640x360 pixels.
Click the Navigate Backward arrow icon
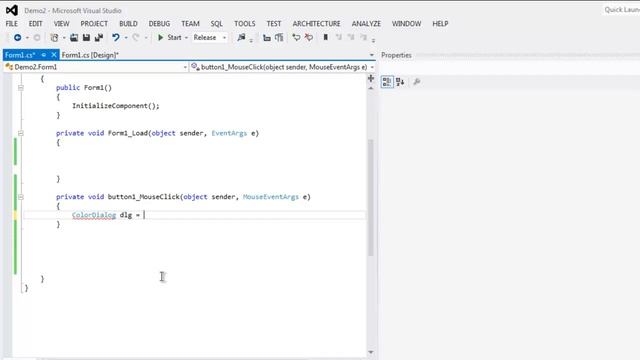click(18, 38)
